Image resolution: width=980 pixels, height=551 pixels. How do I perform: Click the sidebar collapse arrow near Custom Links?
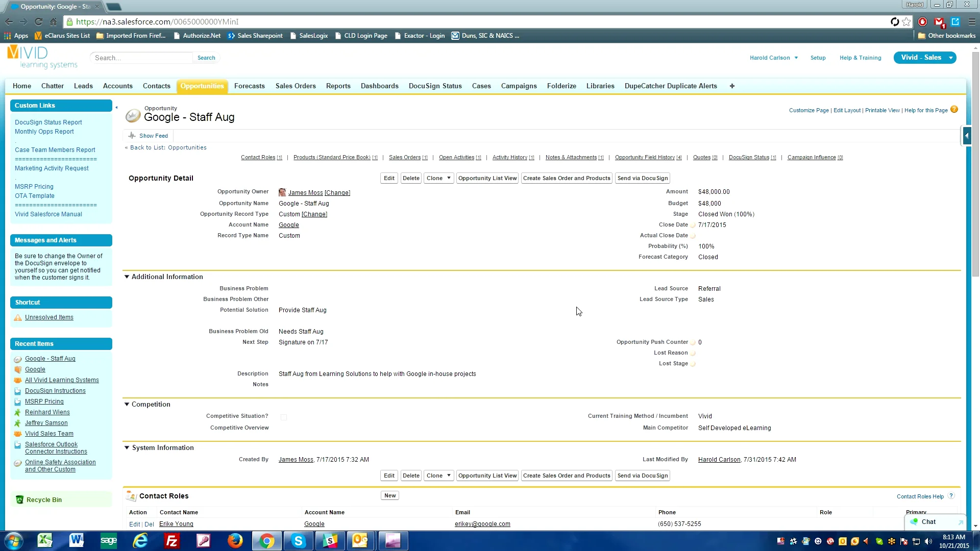pos(116,108)
